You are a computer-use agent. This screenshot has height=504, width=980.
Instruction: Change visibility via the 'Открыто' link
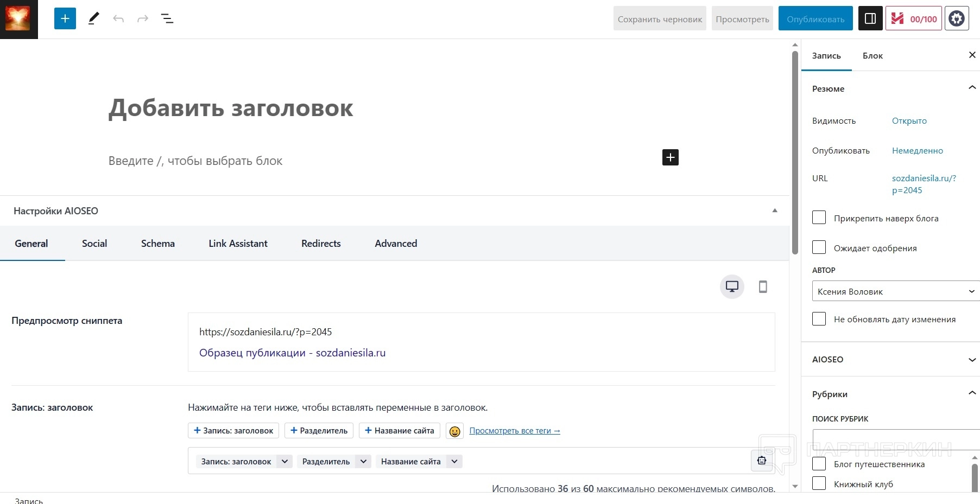pyautogui.click(x=909, y=120)
